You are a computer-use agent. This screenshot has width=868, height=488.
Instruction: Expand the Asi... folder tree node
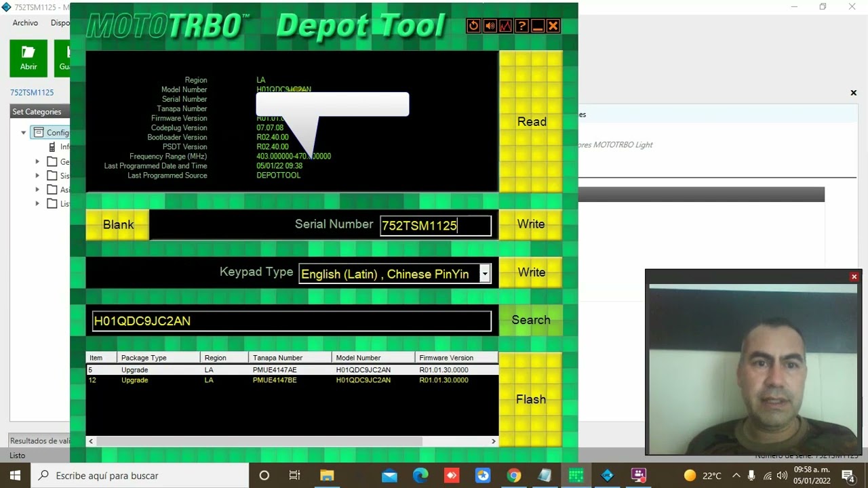[x=37, y=190]
